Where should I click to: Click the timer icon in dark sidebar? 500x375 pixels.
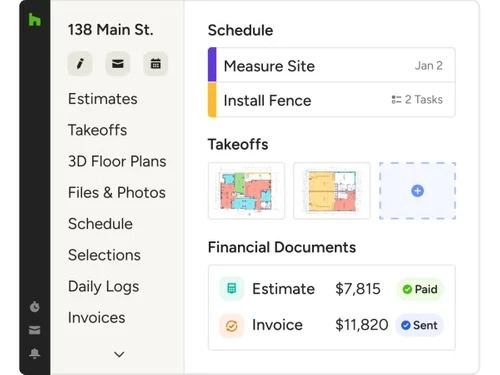35,306
